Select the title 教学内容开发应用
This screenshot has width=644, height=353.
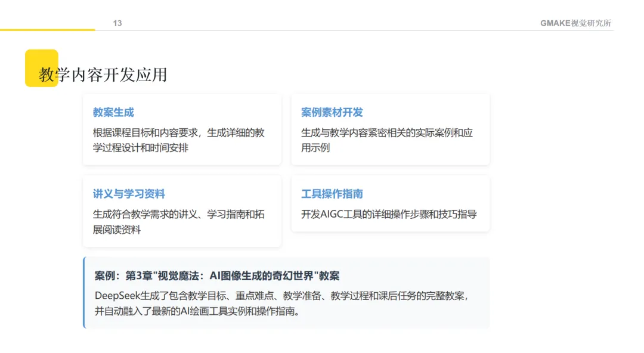point(103,75)
